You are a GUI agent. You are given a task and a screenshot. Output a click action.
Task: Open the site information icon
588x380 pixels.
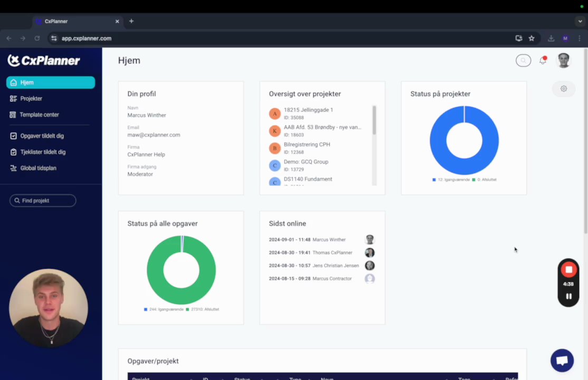54,38
